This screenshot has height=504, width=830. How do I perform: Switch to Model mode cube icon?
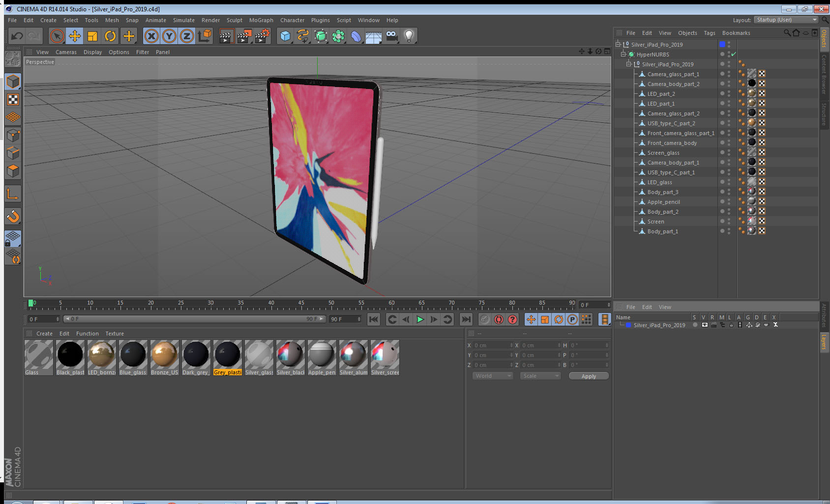point(13,82)
